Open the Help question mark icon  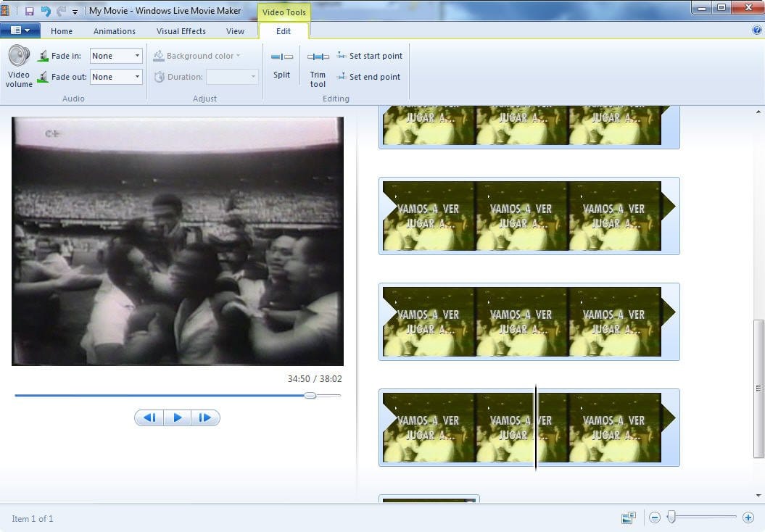(x=757, y=30)
